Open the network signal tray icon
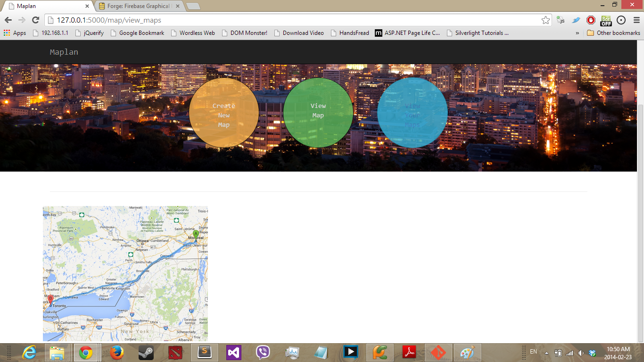Viewport: 644px width, 362px height. pyautogui.click(x=570, y=353)
